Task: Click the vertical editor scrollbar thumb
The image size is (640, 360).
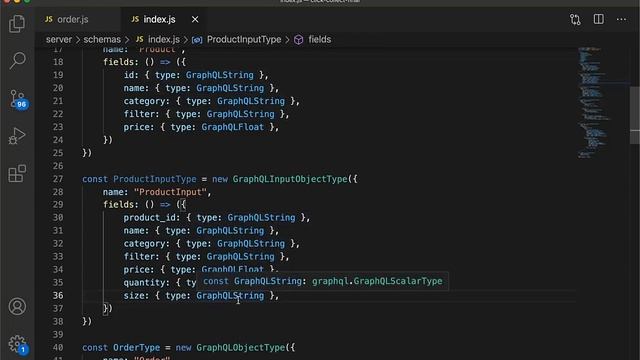Action: (x=635, y=115)
